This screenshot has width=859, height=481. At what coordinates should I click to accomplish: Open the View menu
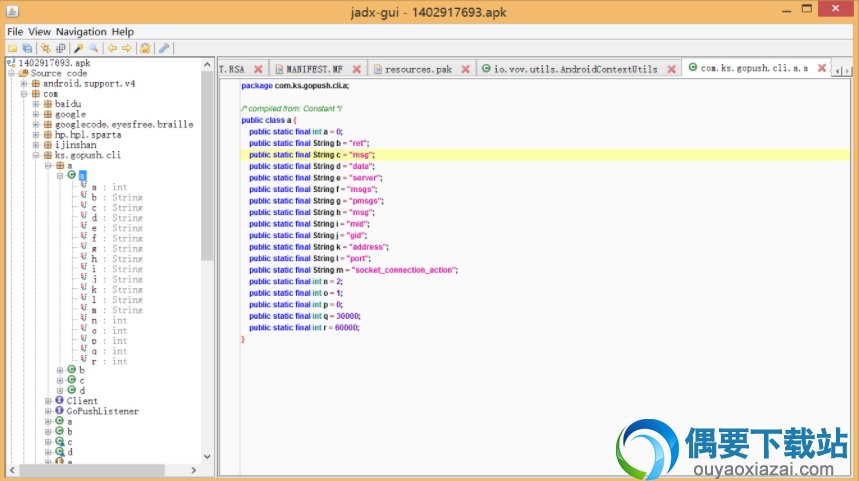coord(39,32)
